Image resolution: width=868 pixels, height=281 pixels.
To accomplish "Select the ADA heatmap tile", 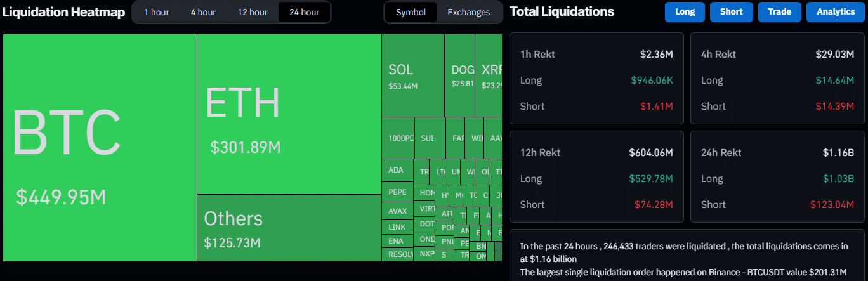I will tap(397, 170).
